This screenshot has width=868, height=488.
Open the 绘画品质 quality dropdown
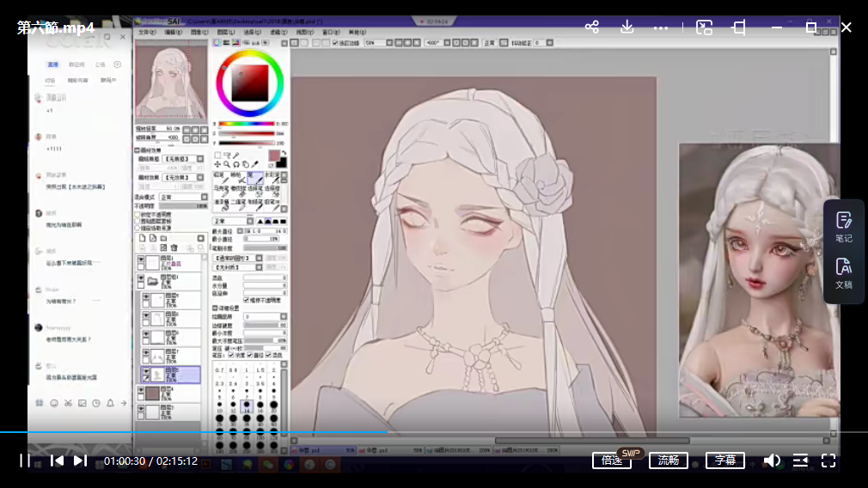tap(266, 317)
